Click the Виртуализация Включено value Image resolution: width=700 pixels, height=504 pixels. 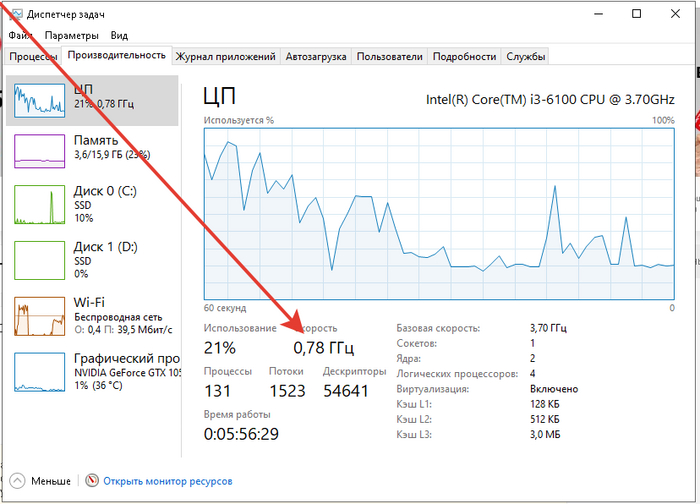554,389
